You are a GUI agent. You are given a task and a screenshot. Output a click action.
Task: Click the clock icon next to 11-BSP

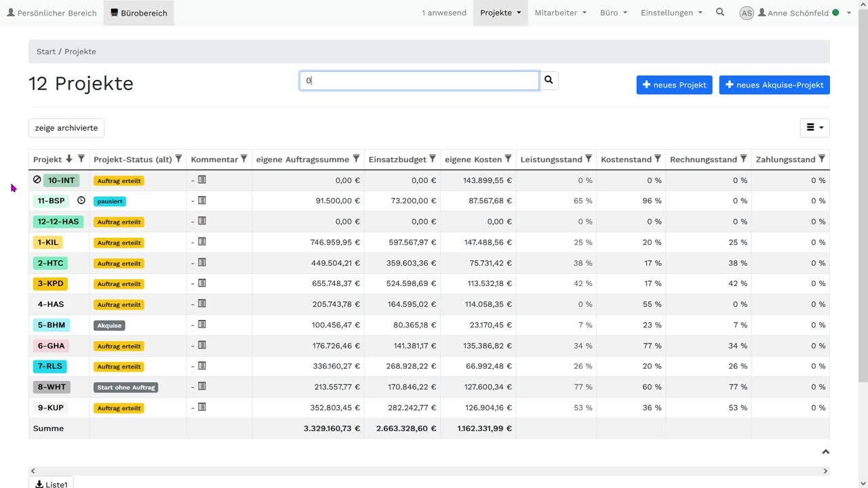(x=81, y=201)
